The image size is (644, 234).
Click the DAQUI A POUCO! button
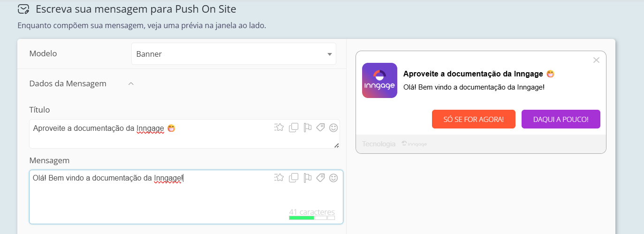point(561,119)
